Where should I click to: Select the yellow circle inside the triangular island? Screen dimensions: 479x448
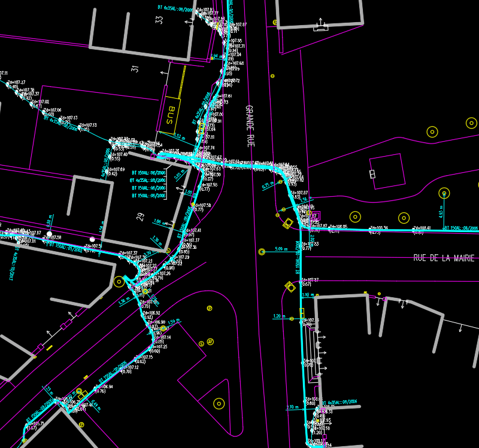pos(219,404)
